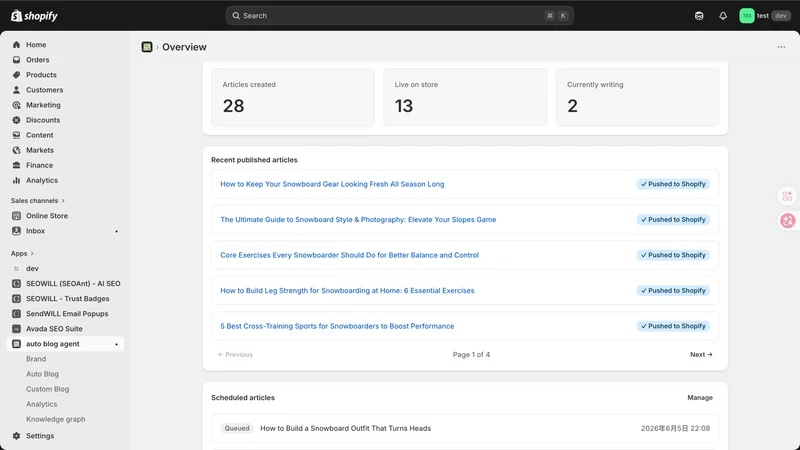800x450 pixels.
Task: Open the dev app entry
Action: point(32,268)
